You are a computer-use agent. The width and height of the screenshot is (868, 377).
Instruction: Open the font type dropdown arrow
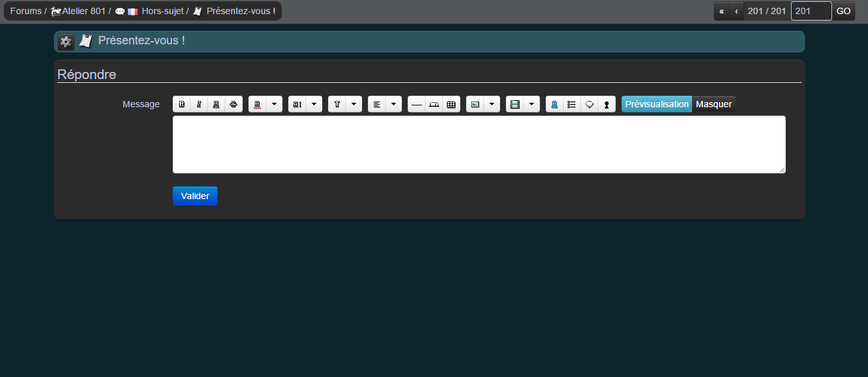pyautogui.click(x=354, y=104)
